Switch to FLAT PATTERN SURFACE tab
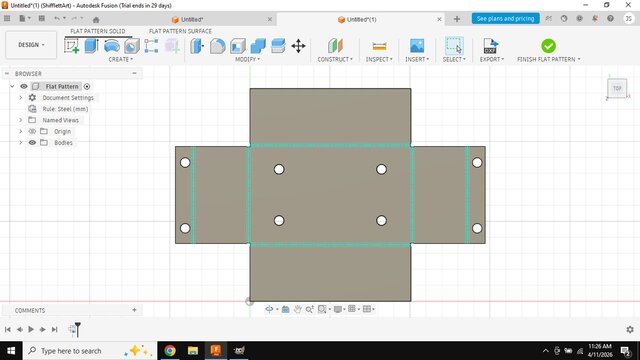The width and height of the screenshot is (640, 360). [180, 31]
